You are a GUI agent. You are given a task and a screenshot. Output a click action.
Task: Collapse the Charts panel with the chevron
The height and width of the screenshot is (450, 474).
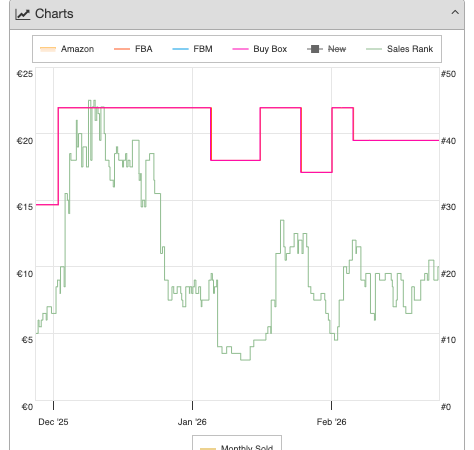point(455,13)
